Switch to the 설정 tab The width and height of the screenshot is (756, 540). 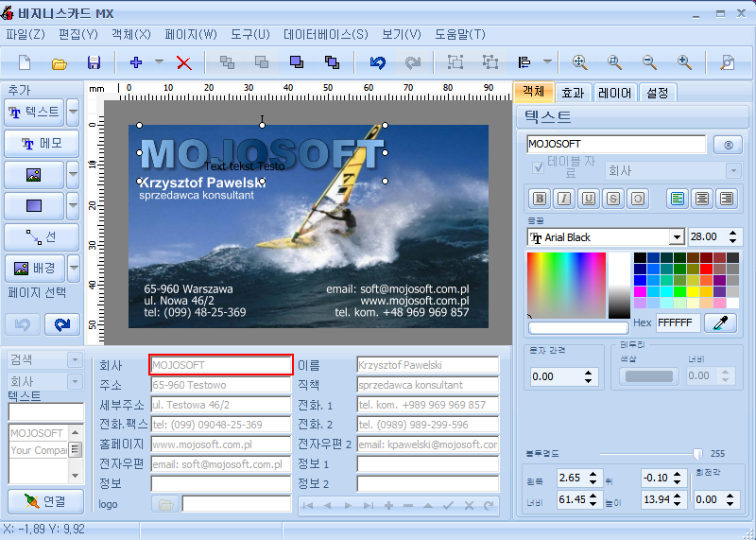point(658,92)
